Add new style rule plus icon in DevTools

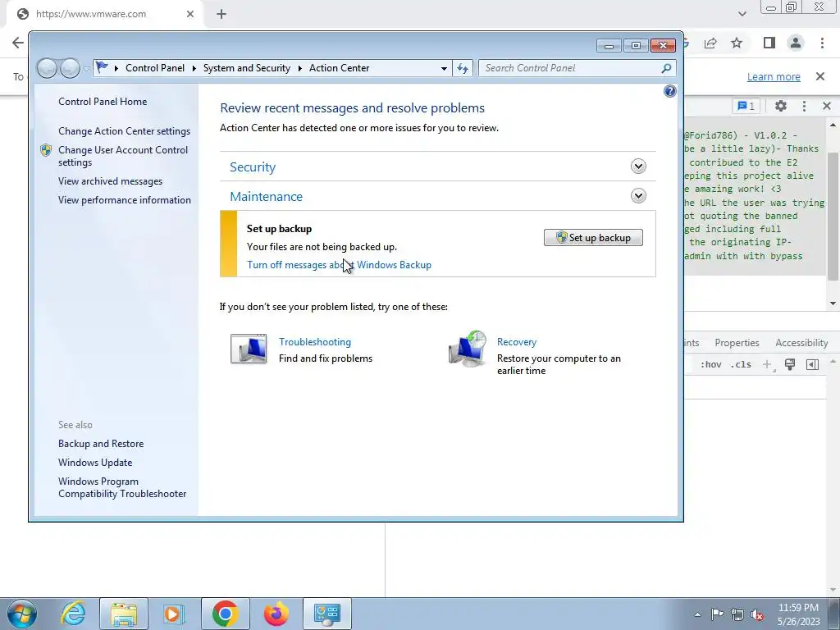pos(767,365)
